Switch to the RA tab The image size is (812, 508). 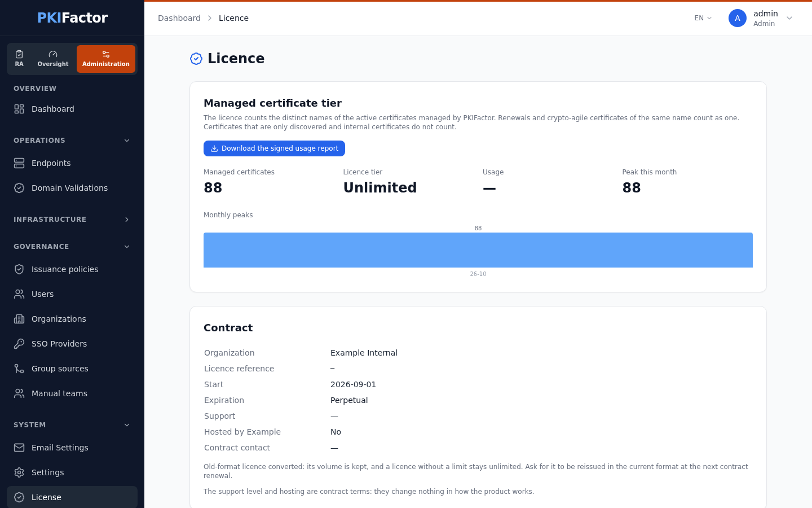coord(19,59)
